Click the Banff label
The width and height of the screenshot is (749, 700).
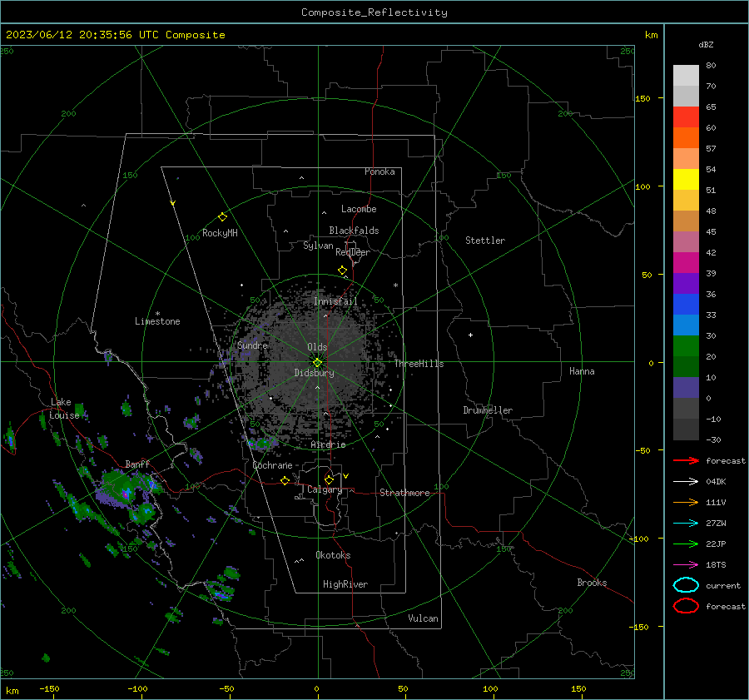(x=137, y=464)
